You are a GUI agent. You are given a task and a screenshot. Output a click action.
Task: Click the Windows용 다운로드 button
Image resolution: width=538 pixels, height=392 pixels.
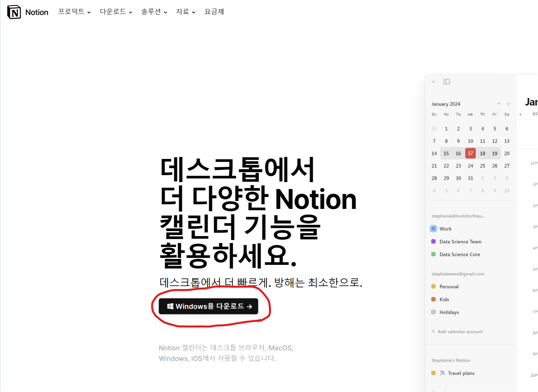208,306
